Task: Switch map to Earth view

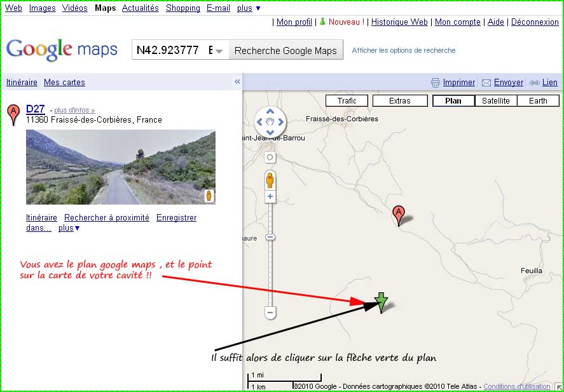Action: [538, 101]
